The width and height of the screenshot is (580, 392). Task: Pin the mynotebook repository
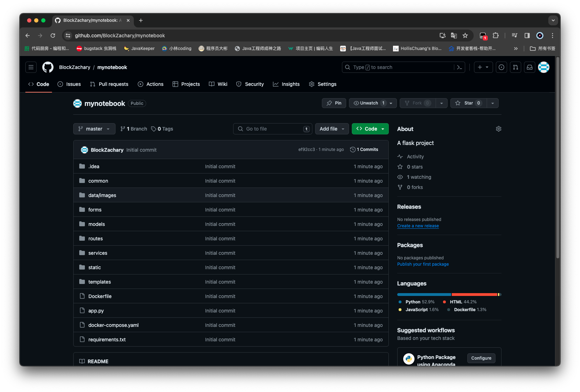334,103
